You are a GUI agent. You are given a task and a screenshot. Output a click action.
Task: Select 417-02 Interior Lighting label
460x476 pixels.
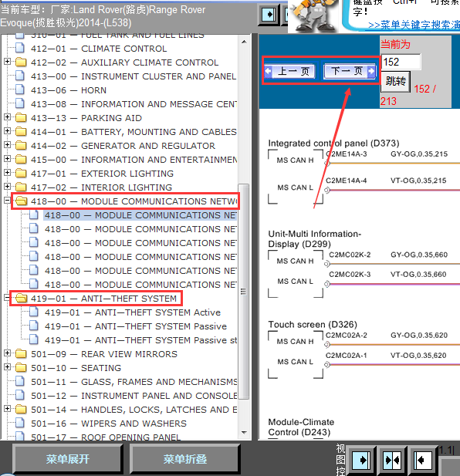pos(101,187)
